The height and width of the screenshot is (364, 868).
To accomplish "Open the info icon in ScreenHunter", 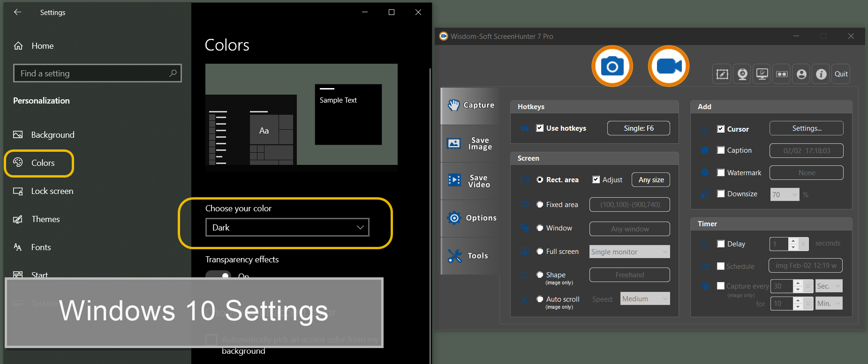I will [821, 74].
